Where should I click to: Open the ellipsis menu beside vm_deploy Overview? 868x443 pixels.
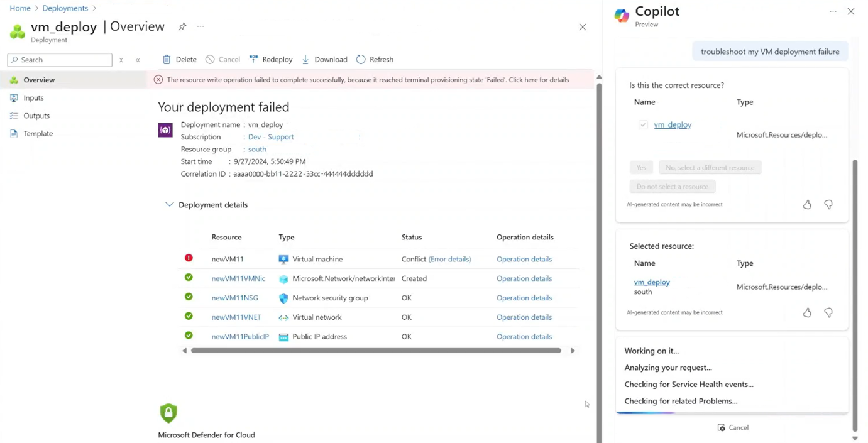tap(201, 26)
